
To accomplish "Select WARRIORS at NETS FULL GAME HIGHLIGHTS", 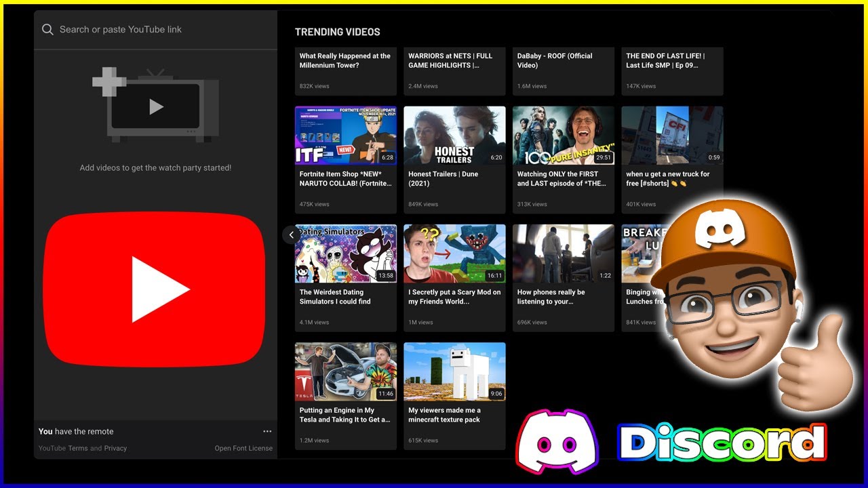I will tap(450, 60).
